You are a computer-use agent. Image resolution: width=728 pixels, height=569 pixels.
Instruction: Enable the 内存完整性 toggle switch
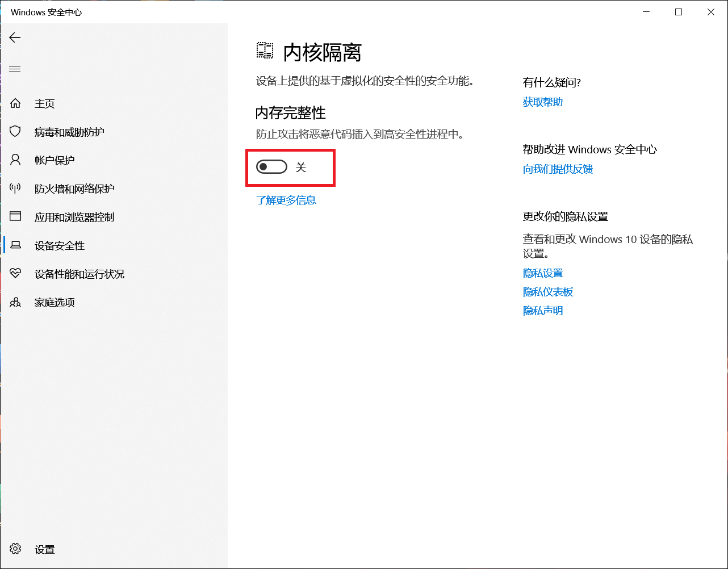(271, 167)
